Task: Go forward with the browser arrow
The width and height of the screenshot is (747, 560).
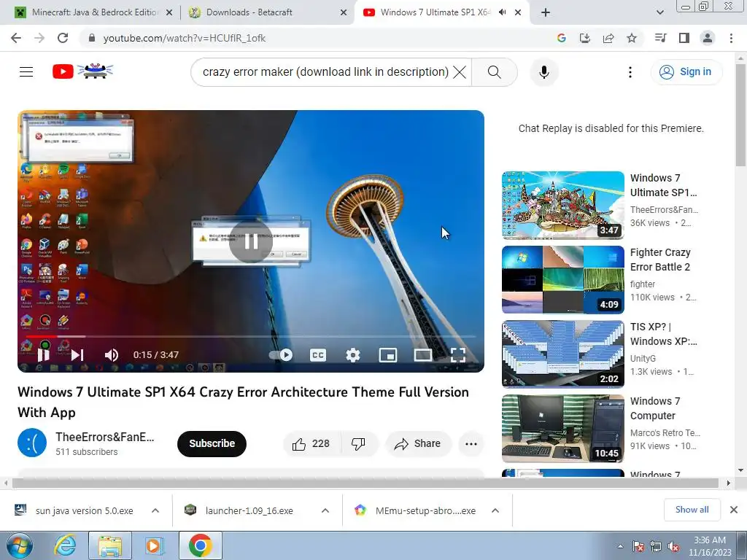Action: [x=39, y=38]
